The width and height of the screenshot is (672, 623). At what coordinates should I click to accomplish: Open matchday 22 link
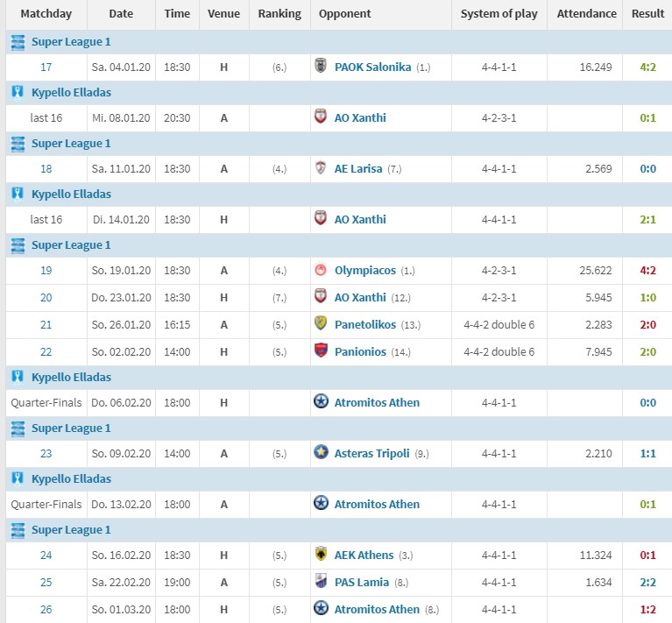coord(46,351)
